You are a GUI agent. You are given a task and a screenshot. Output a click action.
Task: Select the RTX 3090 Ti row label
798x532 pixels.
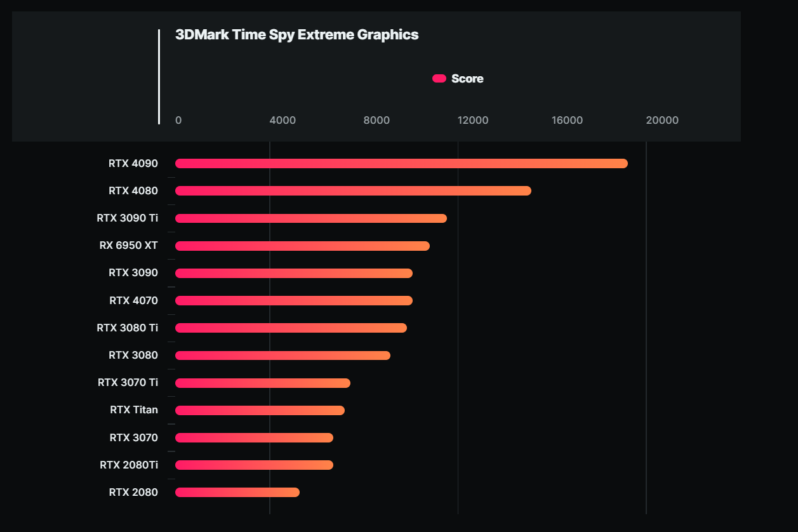click(x=128, y=218)
